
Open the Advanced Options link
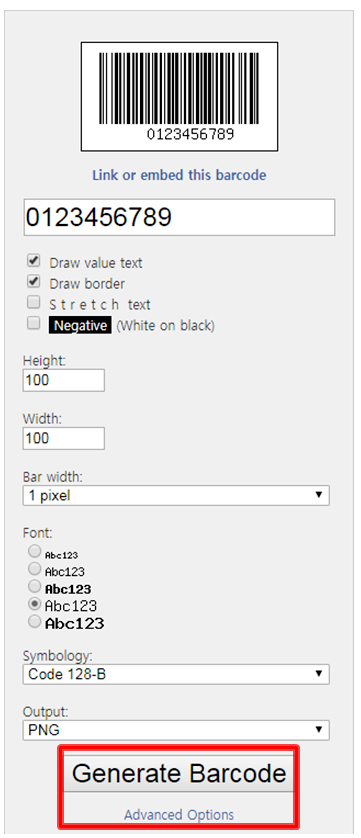pos(179,814)
